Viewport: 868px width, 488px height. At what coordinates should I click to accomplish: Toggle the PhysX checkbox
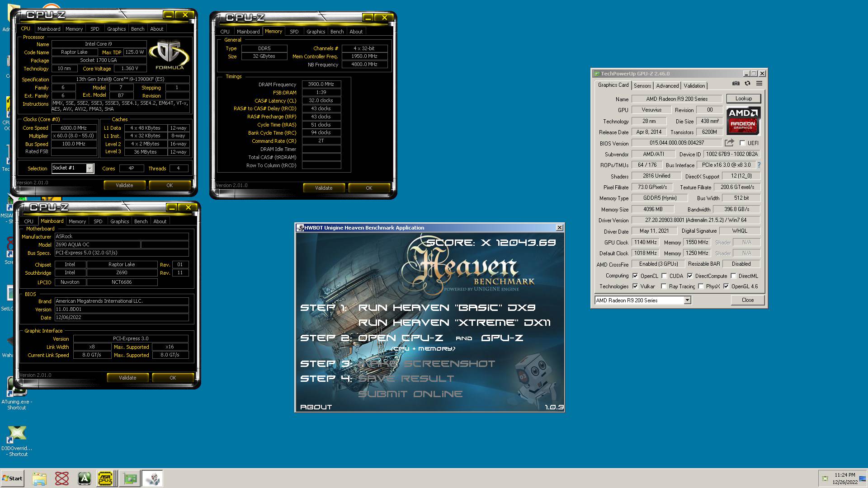pyautogui.click(x=701, y=286)
